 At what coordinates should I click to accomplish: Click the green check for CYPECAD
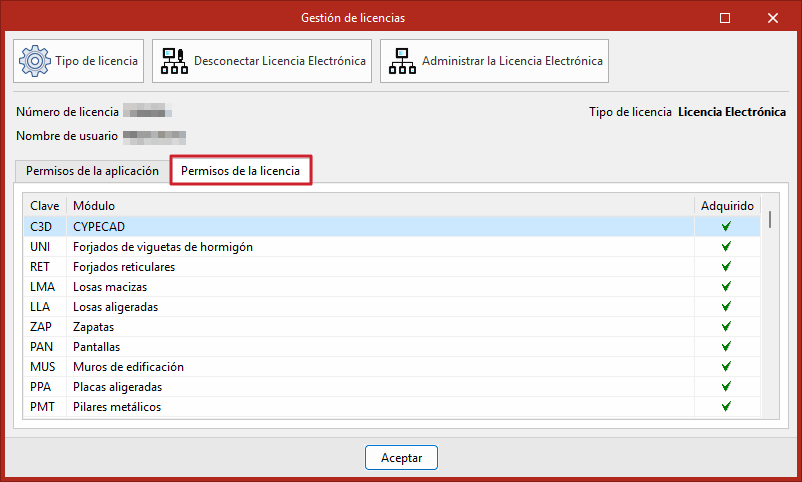coord(726,226)
